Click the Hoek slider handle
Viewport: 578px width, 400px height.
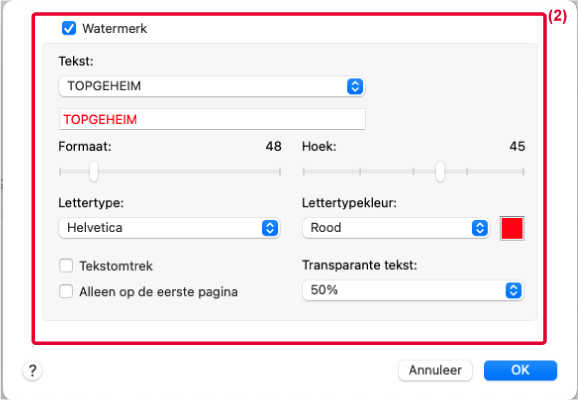pyautogui.click(x=440, y=171)
